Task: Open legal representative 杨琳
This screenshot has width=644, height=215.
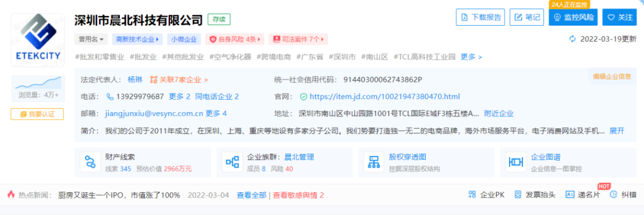Action: [x=135, y=79]
